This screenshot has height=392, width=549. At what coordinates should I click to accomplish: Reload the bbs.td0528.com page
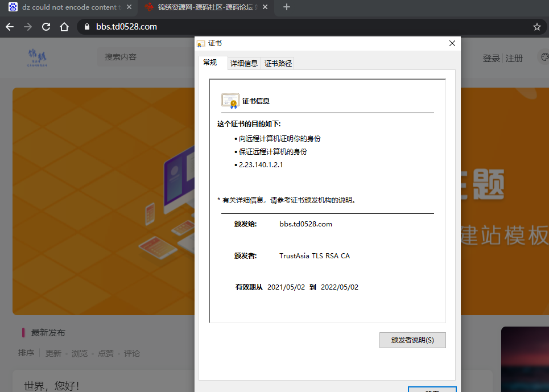pos(46,27)
